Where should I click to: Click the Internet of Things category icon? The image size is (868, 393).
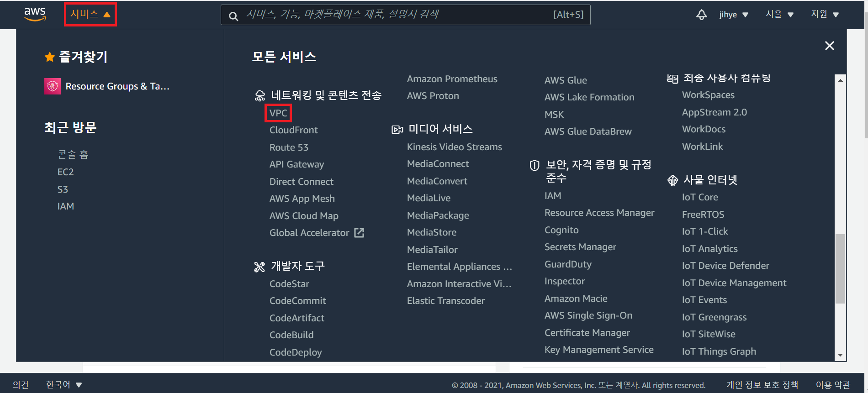point(672,180)
